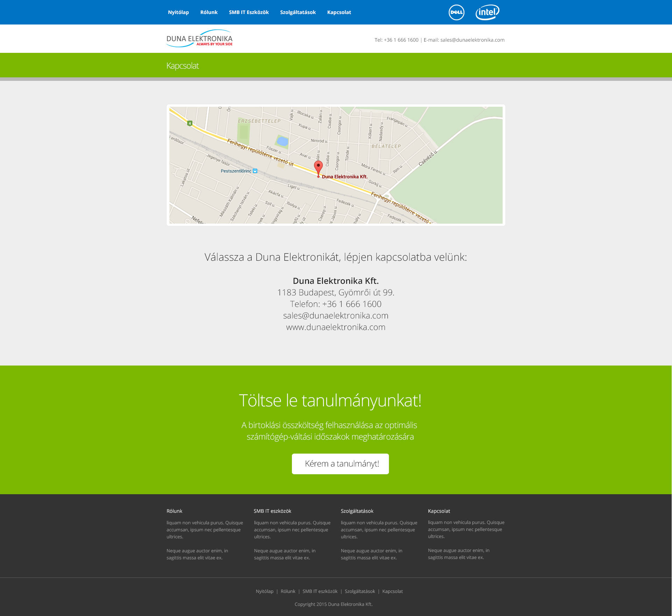Click the Kapcsolat page title in green banner
Screen dimensions: 672x616
(x=182, y=65)
